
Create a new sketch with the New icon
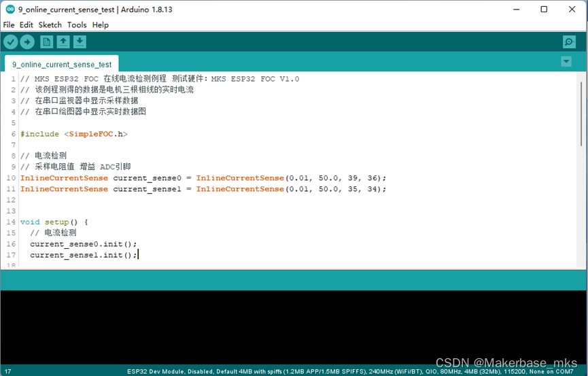click(x=46, y=42)
